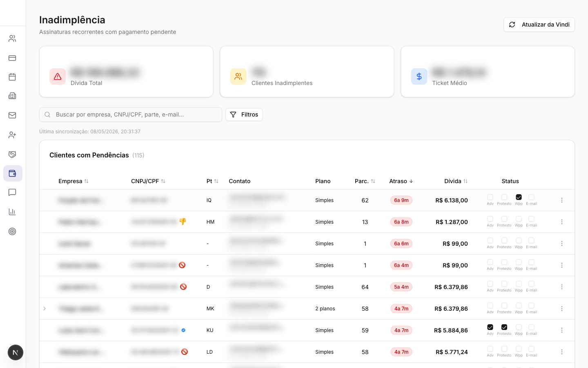This screenshot has height=368, width=588.
Task: Click Atualizar da Vindi button
Action: 539,25
